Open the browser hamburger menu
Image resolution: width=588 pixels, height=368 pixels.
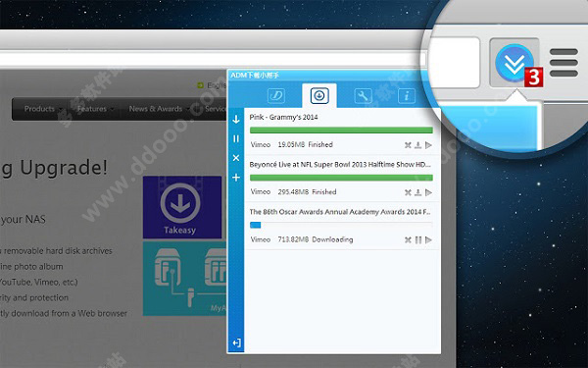coord(563,63)
